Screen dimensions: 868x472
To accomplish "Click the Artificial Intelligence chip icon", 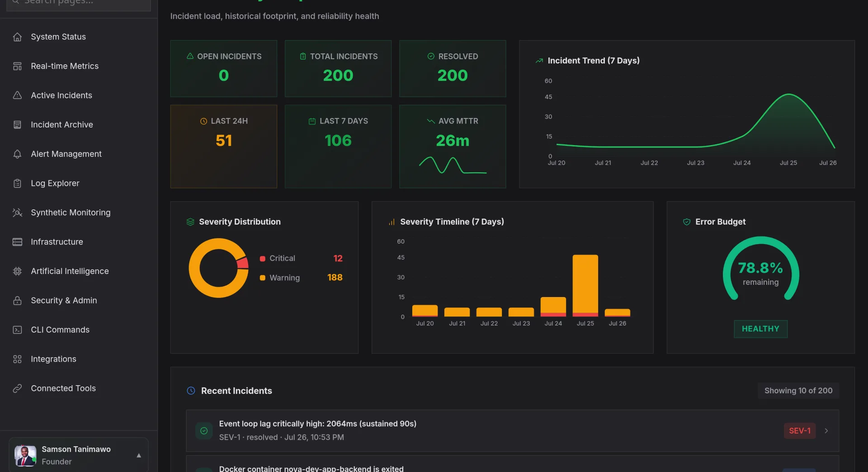I will click(x=17, y=271).
